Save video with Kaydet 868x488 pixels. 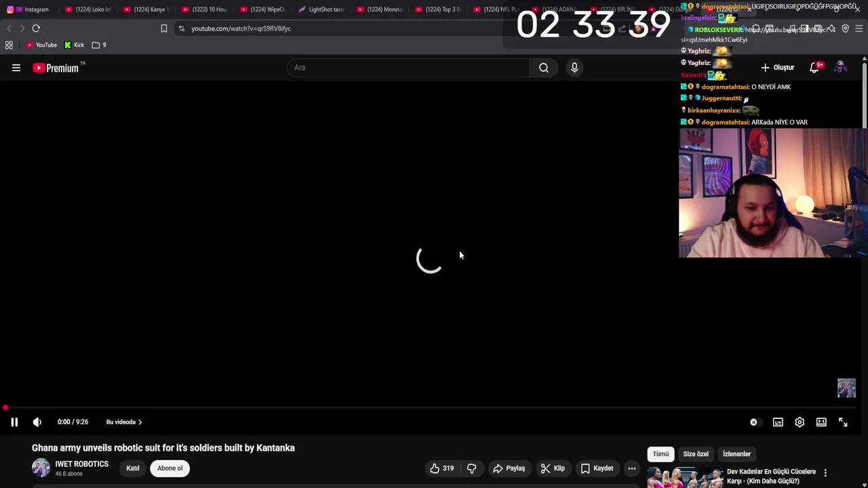pos(597,468)
